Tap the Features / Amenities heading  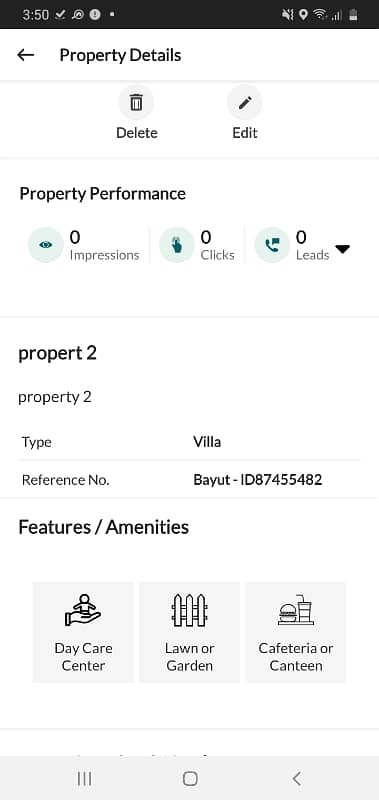coord(104,527)
